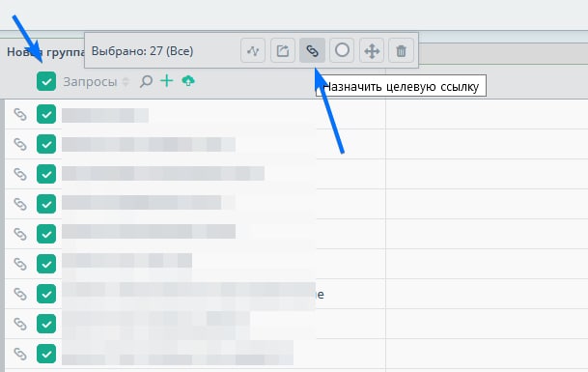
Task: Uncheck the last visible query row checkbox
Action: 46,354
